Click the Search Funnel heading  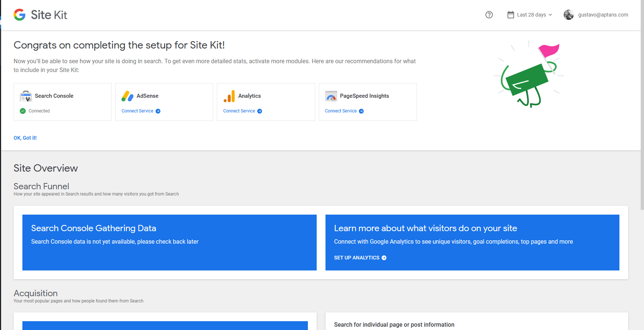tap(41, 186)
